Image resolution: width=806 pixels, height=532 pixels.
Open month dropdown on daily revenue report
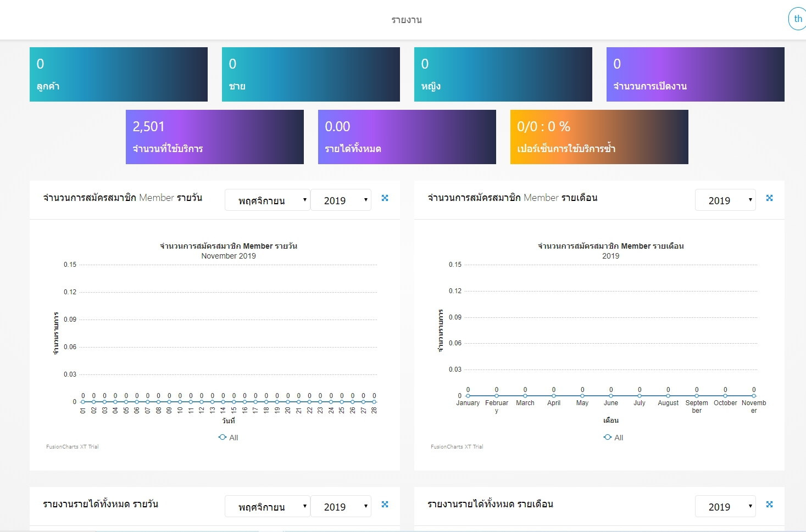(x=268, y=507)
